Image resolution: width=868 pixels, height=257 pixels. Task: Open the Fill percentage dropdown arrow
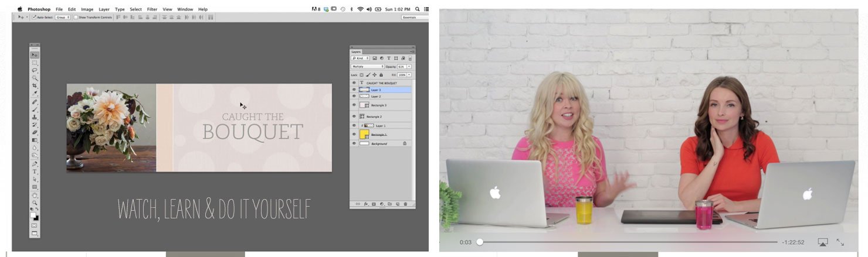(x=409, y=75)
